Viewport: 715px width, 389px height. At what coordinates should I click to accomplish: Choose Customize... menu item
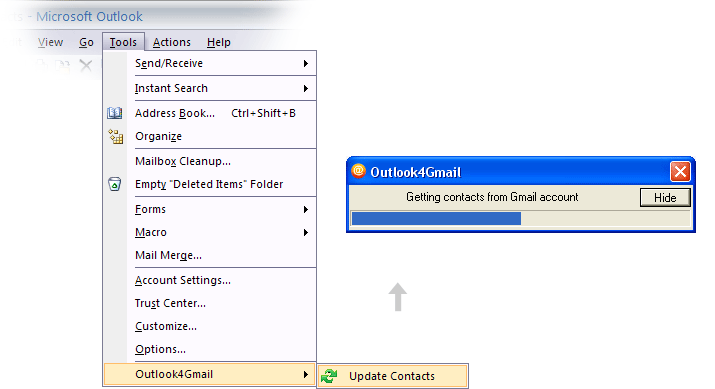[x=210, y=327]
